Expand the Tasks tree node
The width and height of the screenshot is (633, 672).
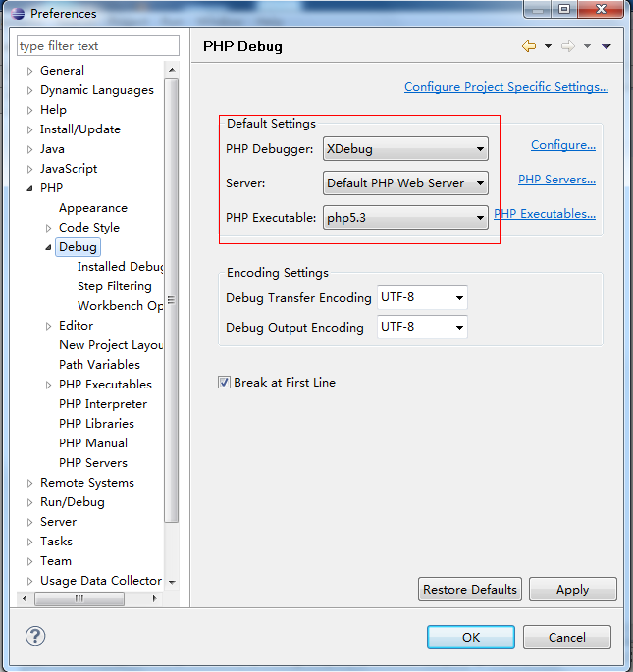(x=29, y=542)
